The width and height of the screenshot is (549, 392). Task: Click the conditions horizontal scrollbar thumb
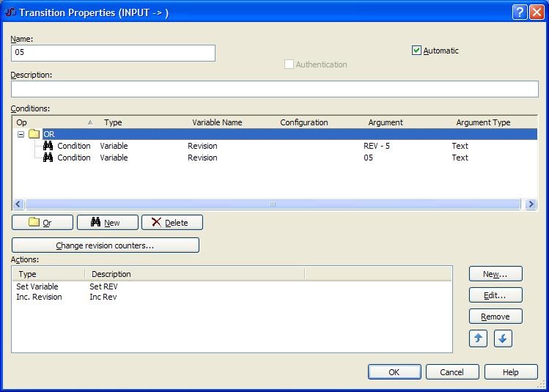tap(273, 204)
